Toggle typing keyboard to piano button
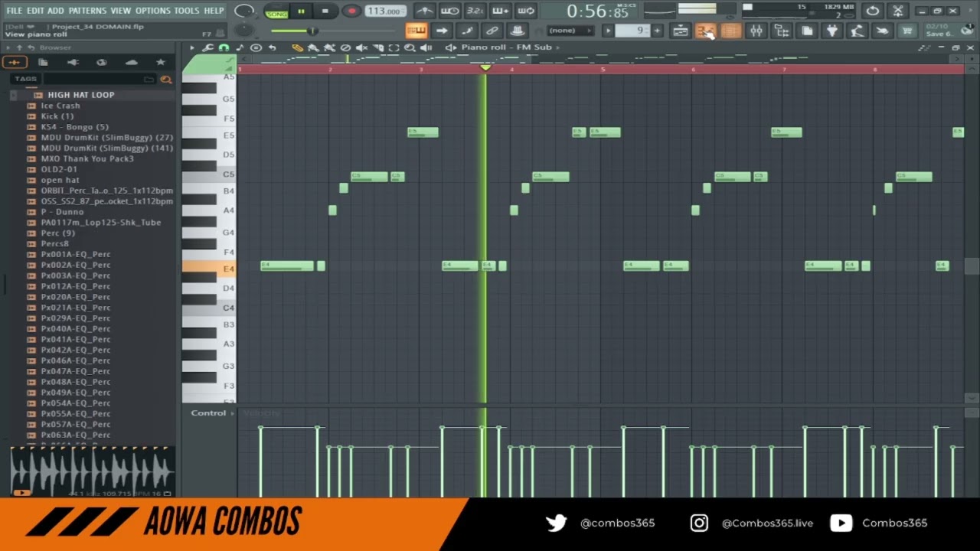Screen dimensions: 980x551 [x=416, y=31]
